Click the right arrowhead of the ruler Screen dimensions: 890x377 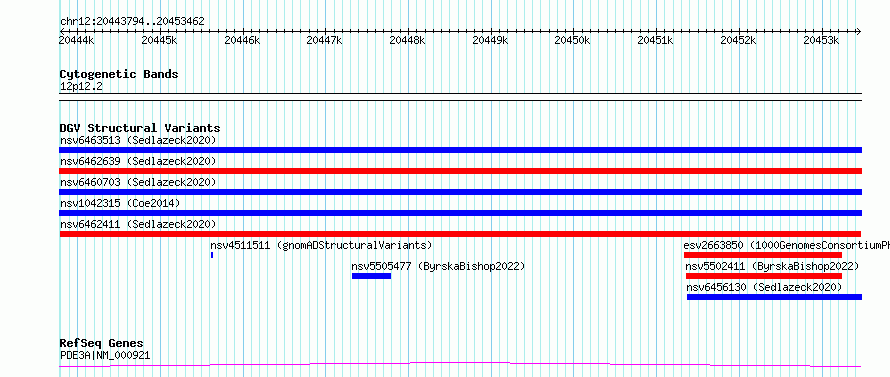coord(859,31)
